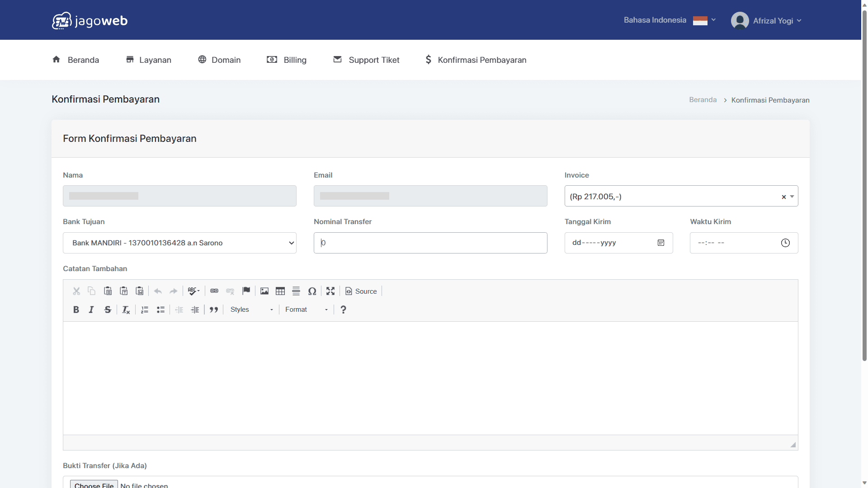Screen dimensions: 868x488
Task: Open the clock picker in Waktu Kirim
Action: (785, 243)
